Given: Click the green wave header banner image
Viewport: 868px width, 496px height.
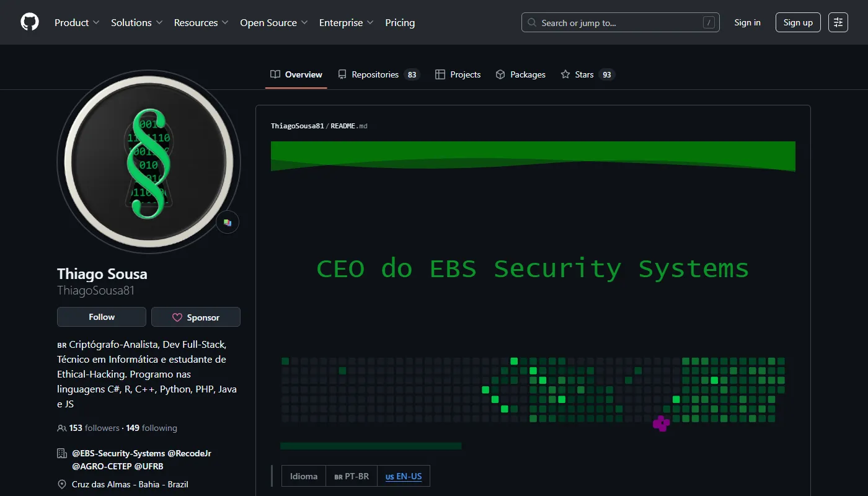Looking at the screenshot, I should (x=533, y=156).
